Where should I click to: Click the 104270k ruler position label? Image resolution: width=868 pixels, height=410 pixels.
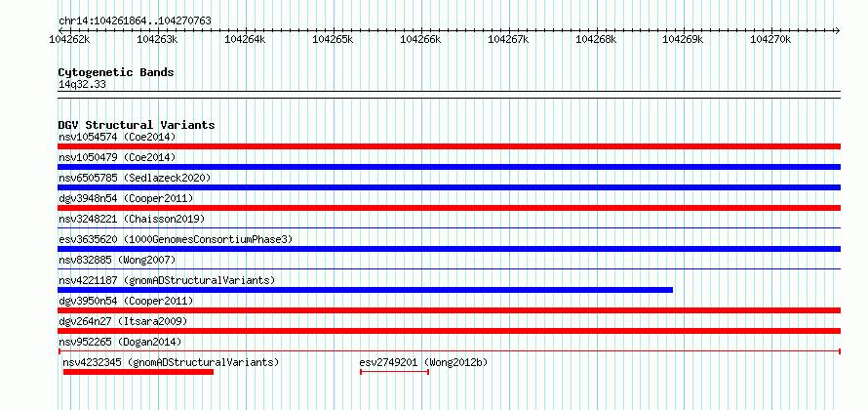[770, 39]
